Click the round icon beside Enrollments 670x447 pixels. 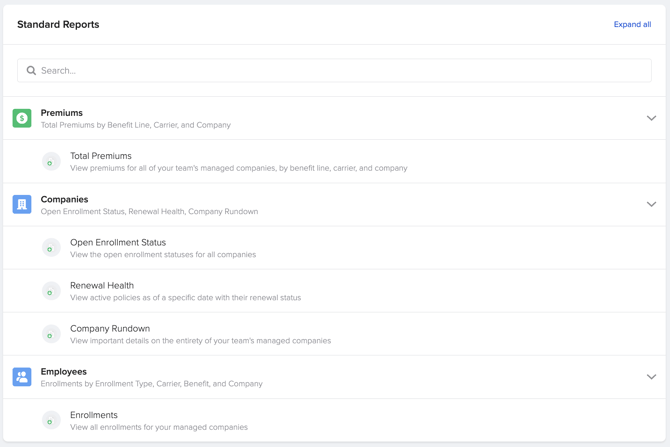coord(51,420)
